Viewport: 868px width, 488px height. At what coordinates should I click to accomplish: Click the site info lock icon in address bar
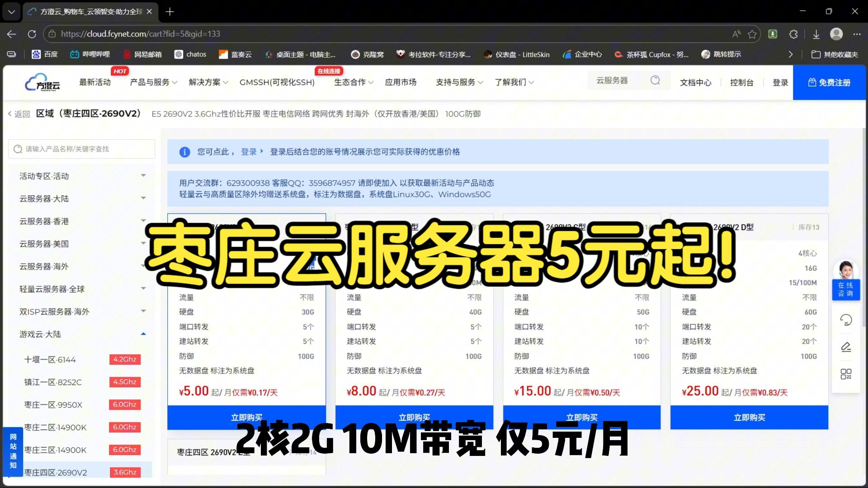click(x=52, y=34)
